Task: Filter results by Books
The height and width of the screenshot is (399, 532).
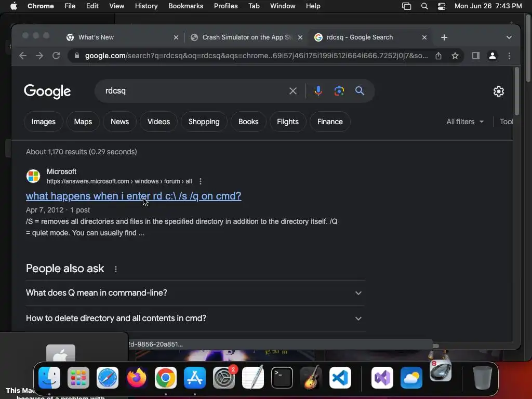Action: [248, 122]
